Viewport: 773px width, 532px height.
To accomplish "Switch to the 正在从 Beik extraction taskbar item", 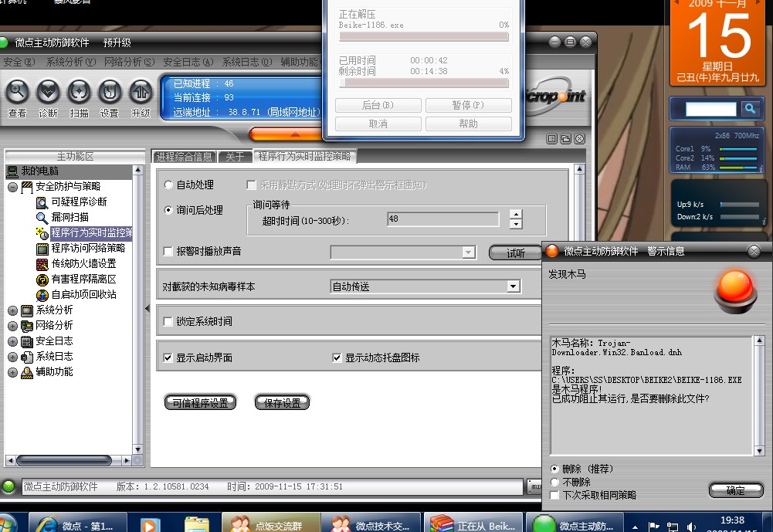I will pos(473,524).
